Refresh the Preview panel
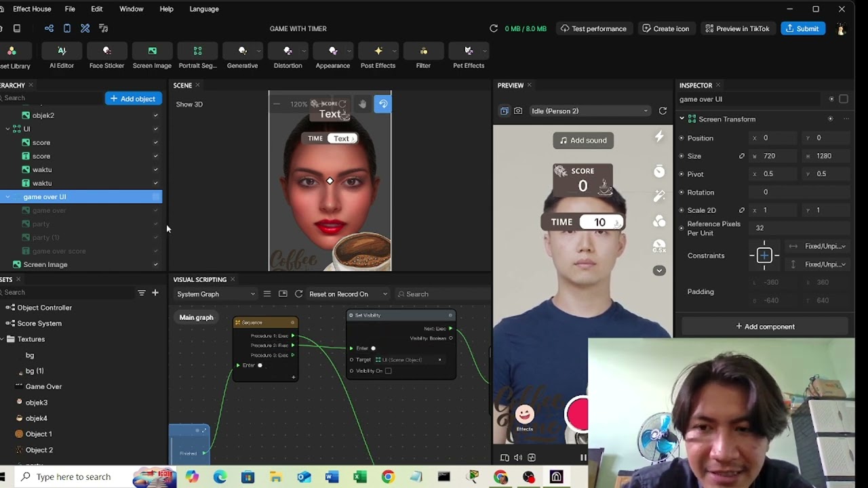 (663, 111)
